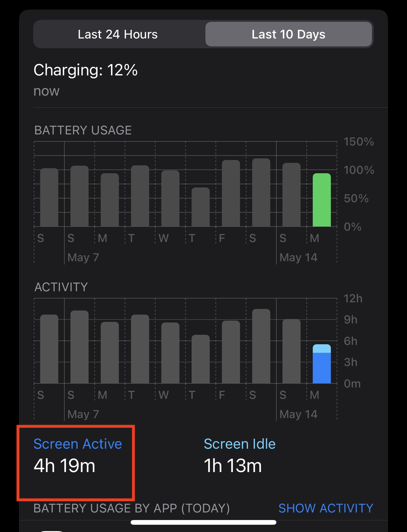Tap the Show Activity link
407x532 pixels.
[x=326, y=508]
